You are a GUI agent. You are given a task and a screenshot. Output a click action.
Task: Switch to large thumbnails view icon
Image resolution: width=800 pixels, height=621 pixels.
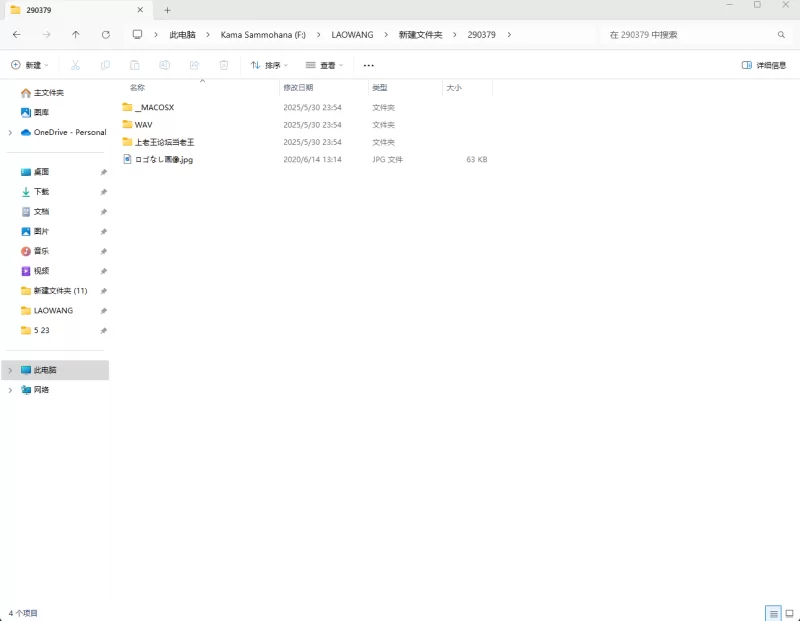pyautogui.click(x=789, y=613)
